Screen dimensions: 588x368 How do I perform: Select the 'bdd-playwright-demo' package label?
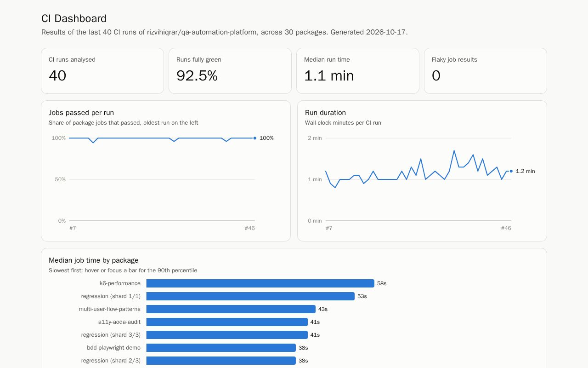pos(114,348)
